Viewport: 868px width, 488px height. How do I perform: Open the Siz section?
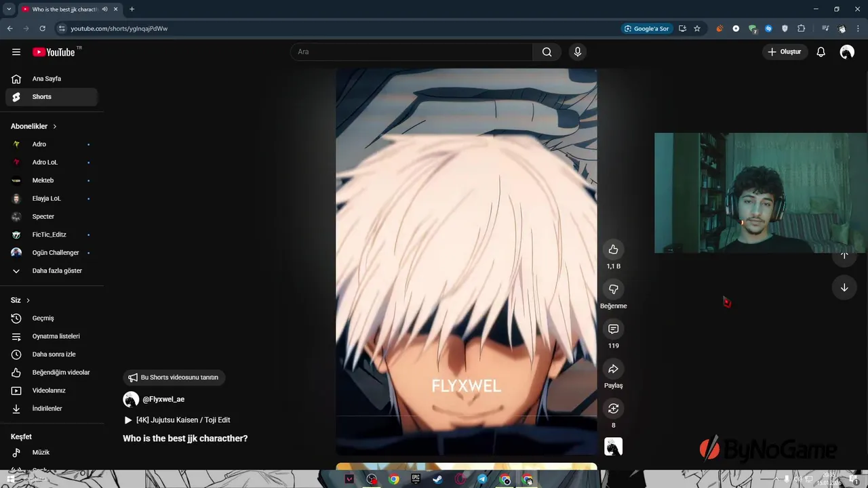click(20, 300)
